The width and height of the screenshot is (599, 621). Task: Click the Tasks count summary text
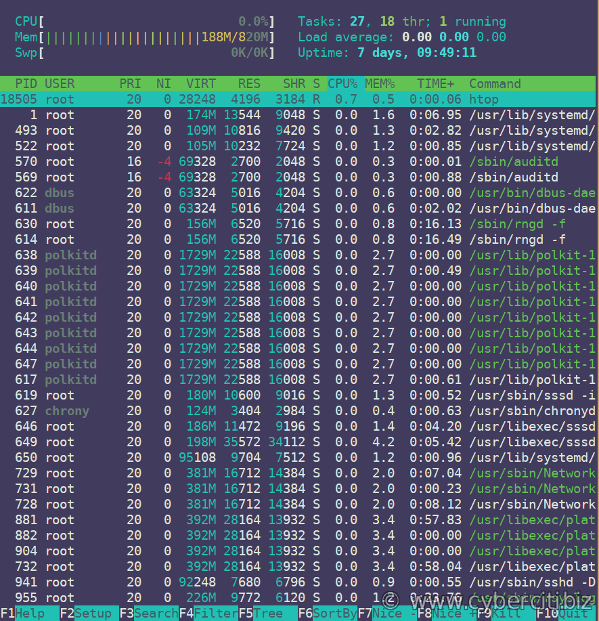tap(402, 21)
